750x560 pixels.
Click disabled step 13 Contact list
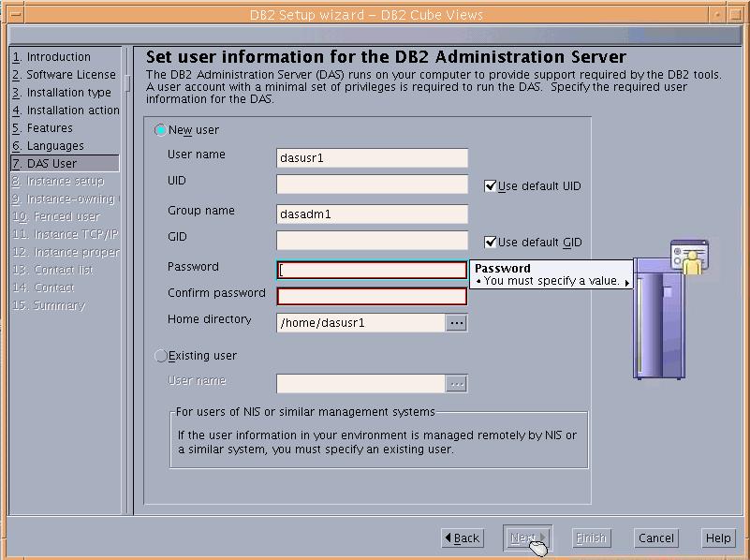[x=52, y=270]
